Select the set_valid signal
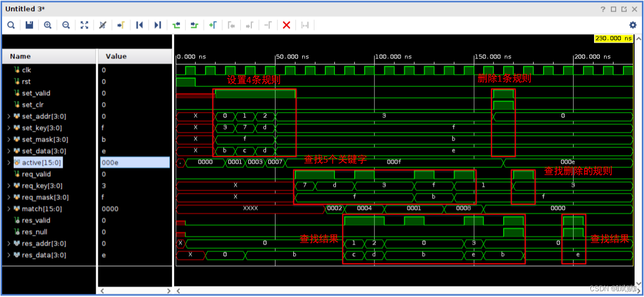This screenshot has height=297, width=644. point(36,93)
